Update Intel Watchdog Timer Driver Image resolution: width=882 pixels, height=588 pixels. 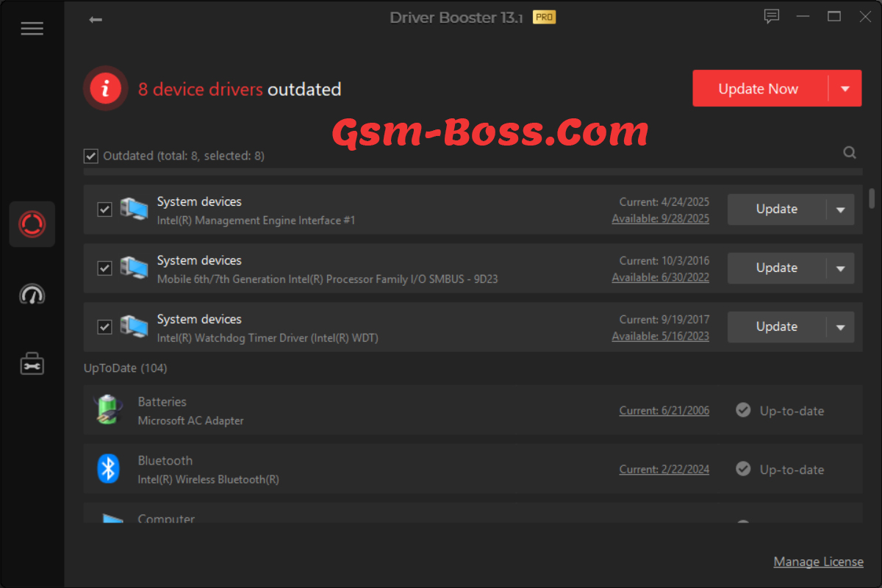point(777,327)
